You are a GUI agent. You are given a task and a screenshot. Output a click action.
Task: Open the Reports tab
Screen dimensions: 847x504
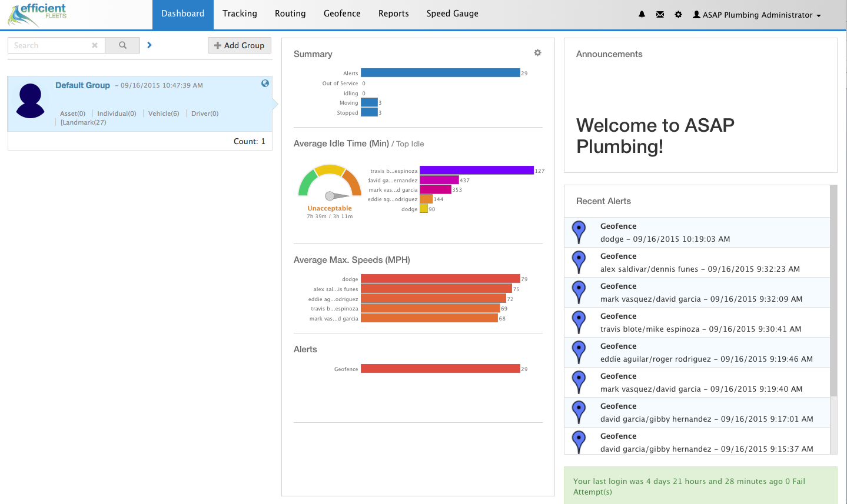pyautogui.click(x=394, y=14)
